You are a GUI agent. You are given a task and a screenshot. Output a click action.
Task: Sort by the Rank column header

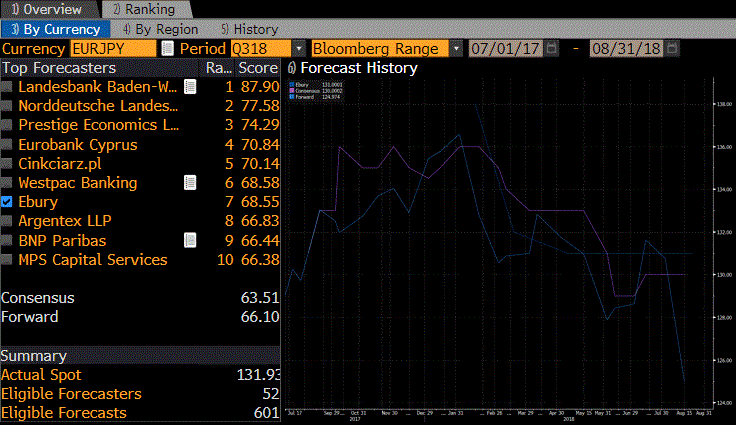(x=219, y=68)
